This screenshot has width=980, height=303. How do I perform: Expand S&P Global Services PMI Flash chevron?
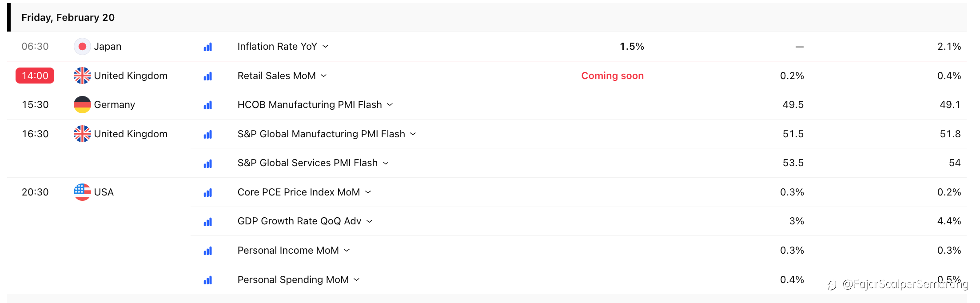386,163
